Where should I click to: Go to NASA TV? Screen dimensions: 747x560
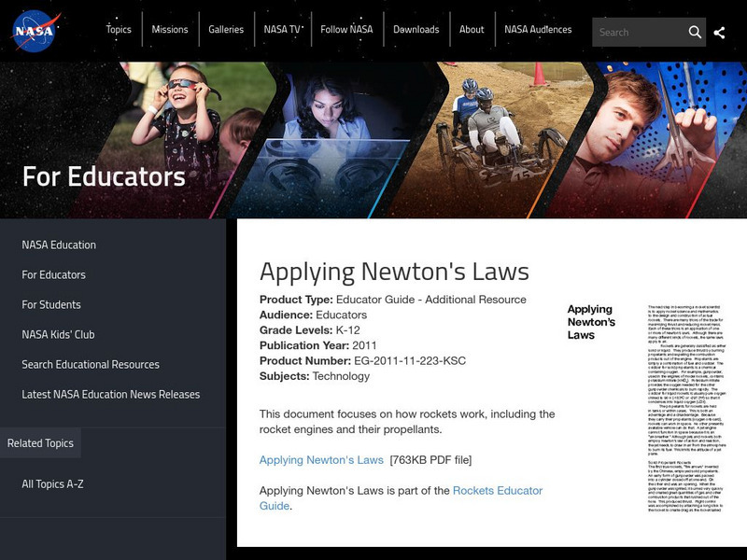pyautogui.click(x=282, y=30)
